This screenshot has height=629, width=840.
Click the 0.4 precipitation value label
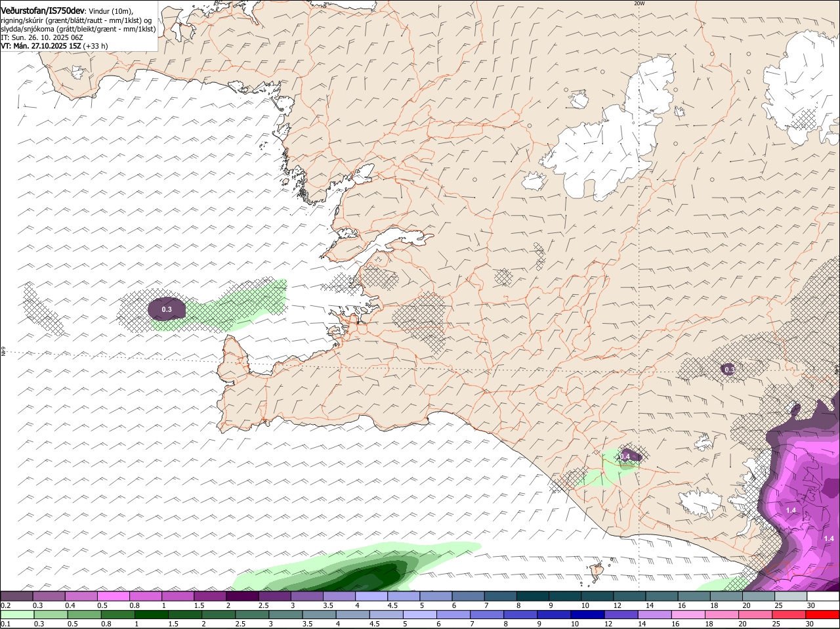[x=625, y=456]
